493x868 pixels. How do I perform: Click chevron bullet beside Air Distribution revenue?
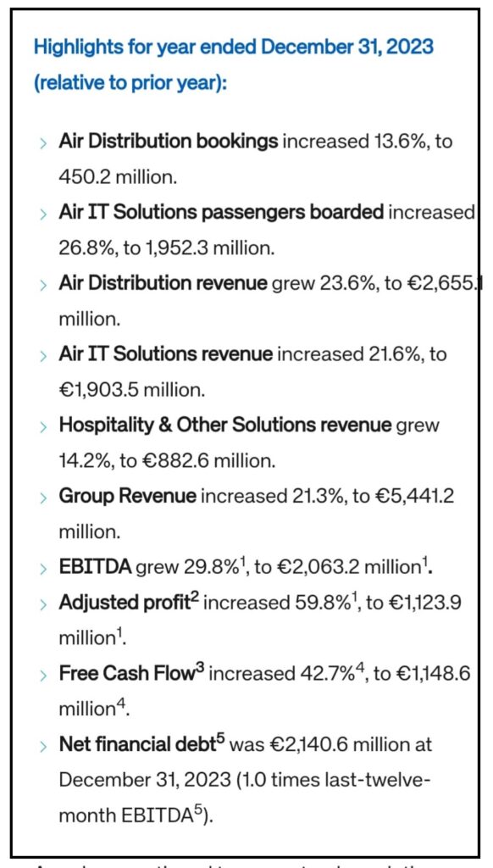point(44,286)
